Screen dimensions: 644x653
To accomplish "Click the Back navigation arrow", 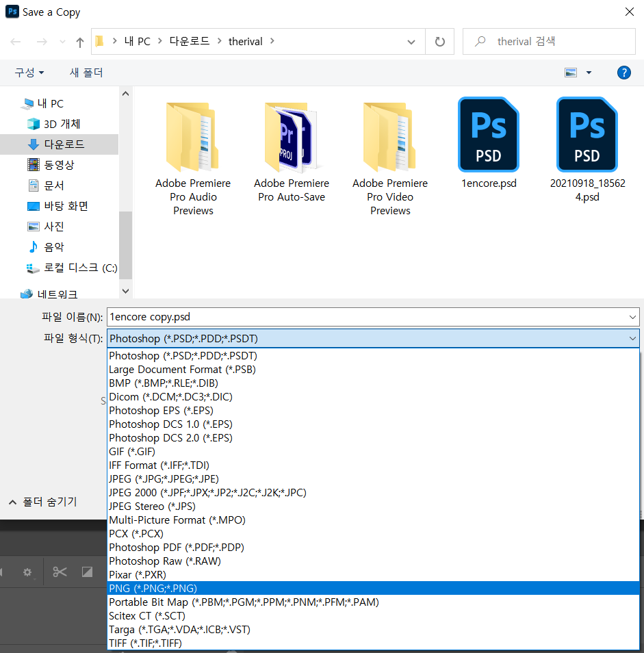I will [x=16, y=42].
